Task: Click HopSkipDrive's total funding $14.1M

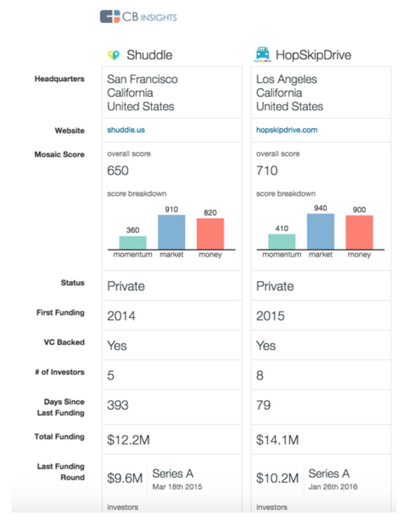Action: pos(278,440)
